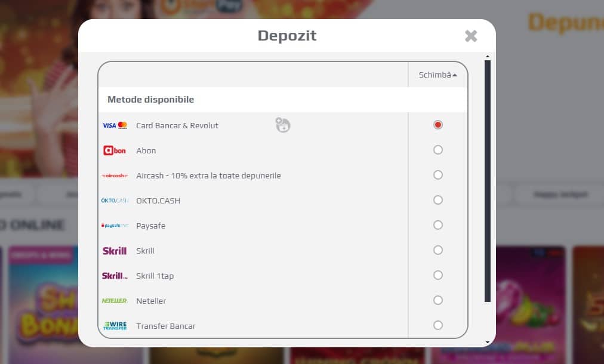The image size is (604, 364).
Task: Click the Abon logo icon
Action: pyautogui.click(x=115, y=150)
